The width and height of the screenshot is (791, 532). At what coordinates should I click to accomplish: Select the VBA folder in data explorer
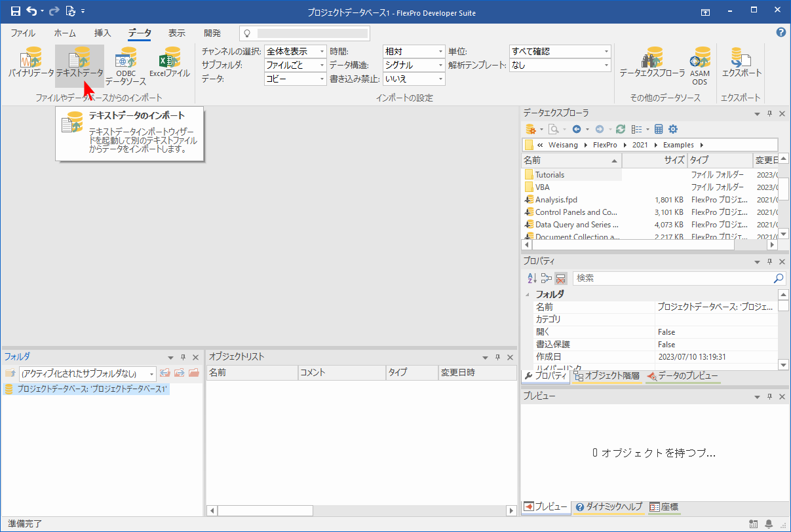tap(542, 187)
